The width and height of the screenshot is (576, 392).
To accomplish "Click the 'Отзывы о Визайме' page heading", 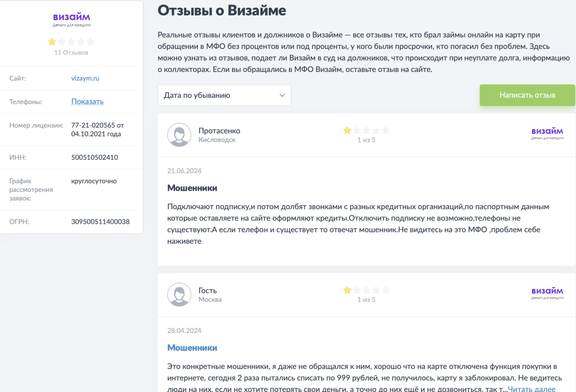I will pyautogui.click(x=222, y=10).
